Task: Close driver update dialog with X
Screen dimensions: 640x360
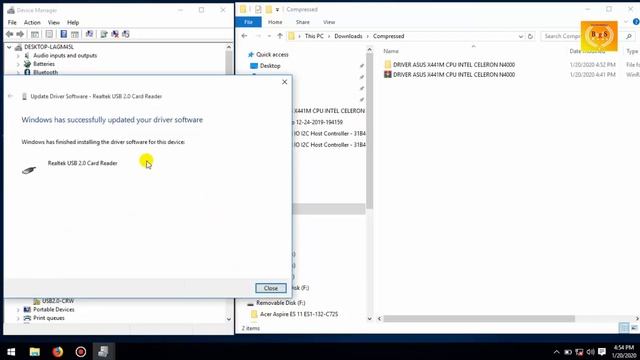Action: click(x=284, y=82)
